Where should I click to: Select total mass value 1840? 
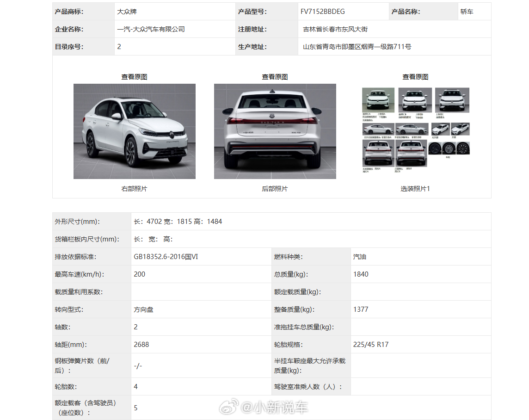point(361,274)
